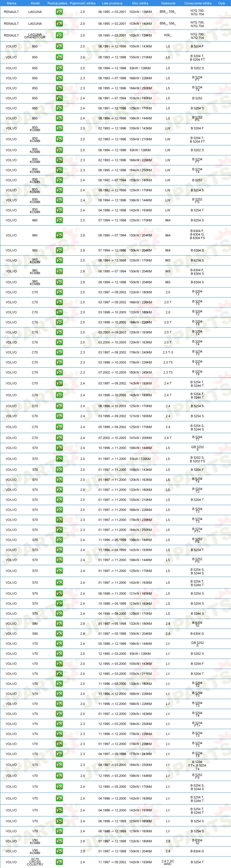Screen dimensions: 231x868
Task: Click fuel icon for S70 93kW/126KM row
Action: tap(59, 459)
